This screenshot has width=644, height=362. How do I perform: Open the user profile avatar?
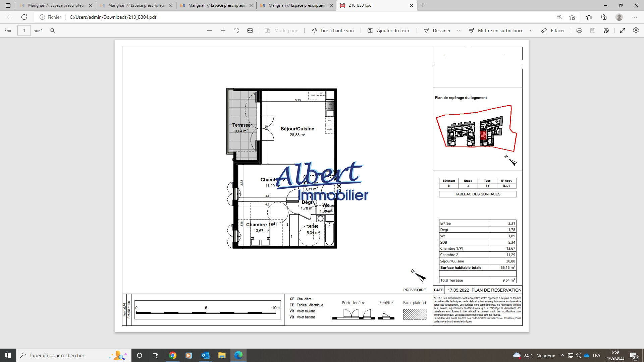click(619, 17)
